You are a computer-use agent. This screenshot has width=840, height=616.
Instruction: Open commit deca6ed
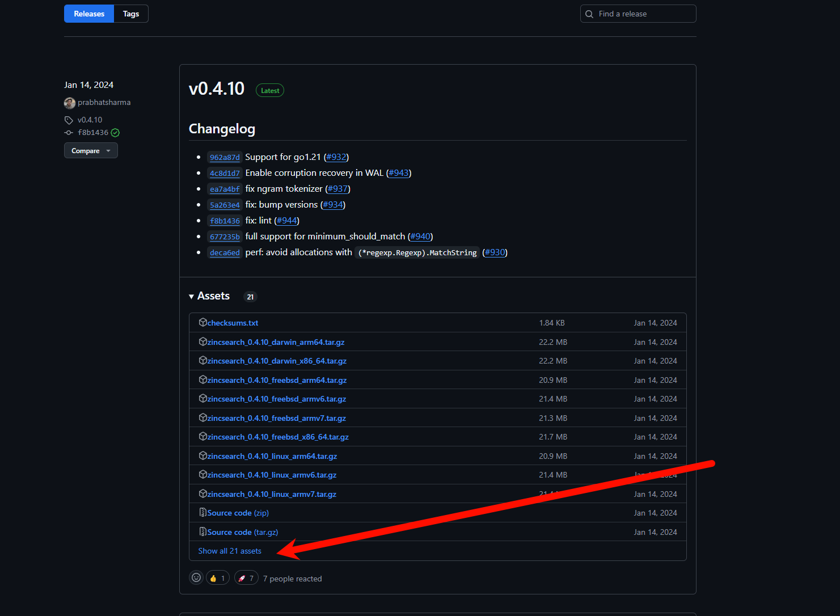click(x=225, y=252)
